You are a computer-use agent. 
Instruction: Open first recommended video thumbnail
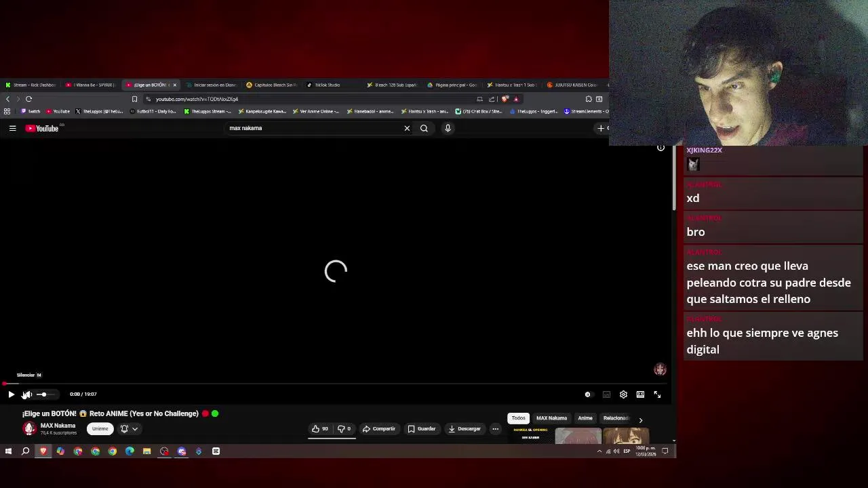[x=530, y=434]
